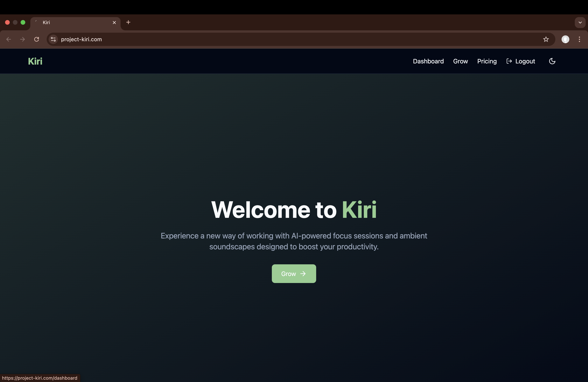This screenshot has height=382, width=588.
Task: Click inside the address bar
Action: [173, 39]
